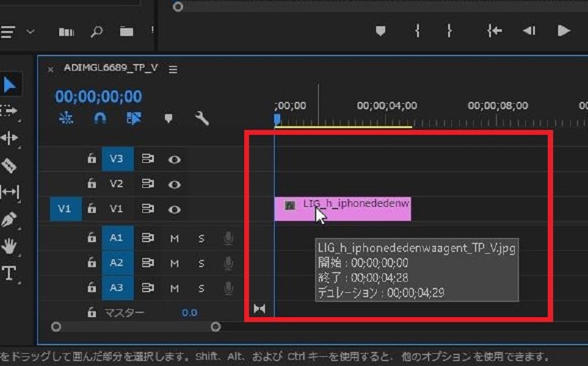Solo audio track A2

201,264
